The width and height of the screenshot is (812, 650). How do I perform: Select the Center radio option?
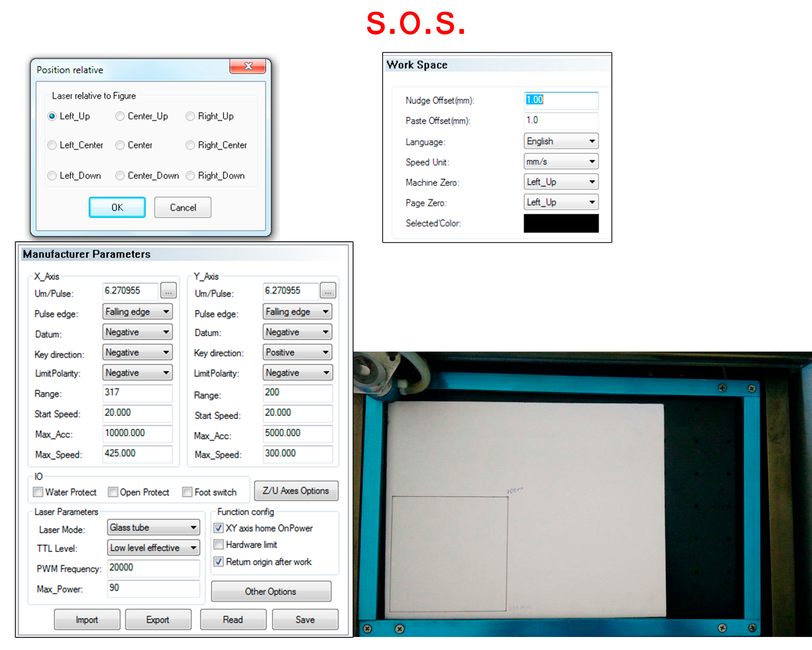point(120,145)
